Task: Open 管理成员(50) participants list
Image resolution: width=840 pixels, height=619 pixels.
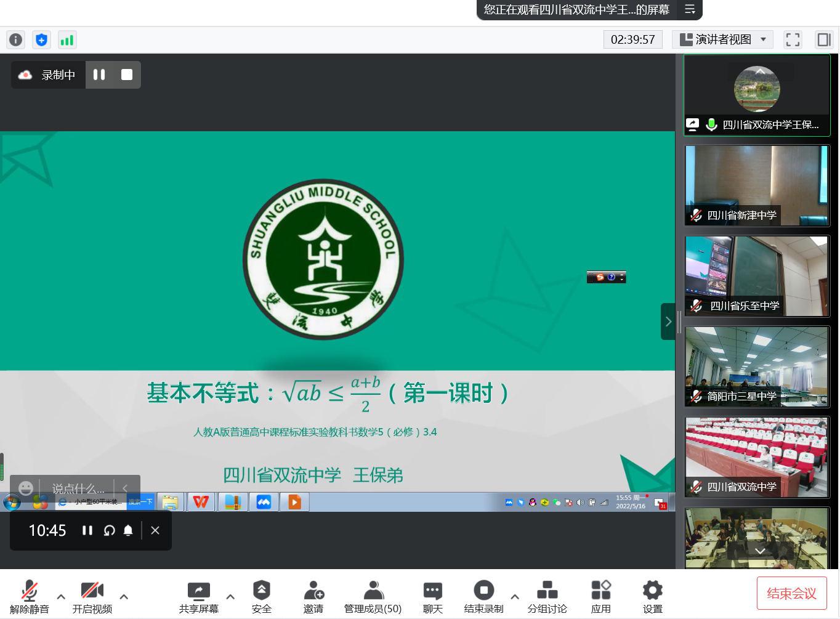Action: coord(373,597)
